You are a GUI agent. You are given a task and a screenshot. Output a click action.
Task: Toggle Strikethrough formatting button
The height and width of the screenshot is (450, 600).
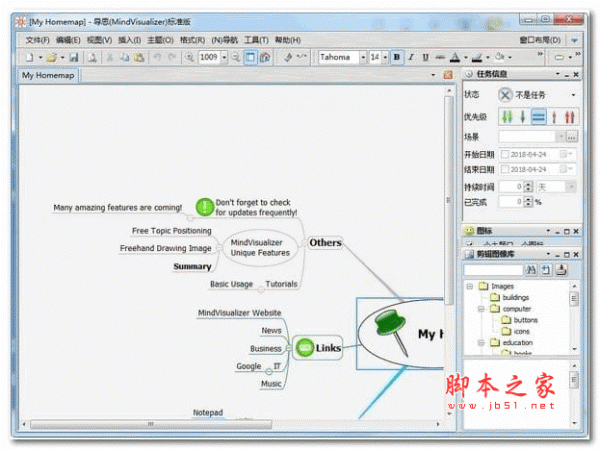[440, 57]
